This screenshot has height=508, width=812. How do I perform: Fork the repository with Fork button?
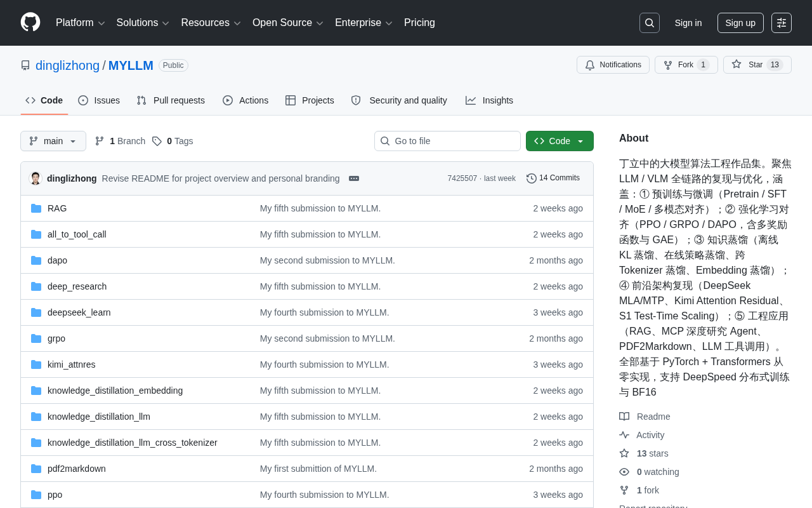point(686,65)
